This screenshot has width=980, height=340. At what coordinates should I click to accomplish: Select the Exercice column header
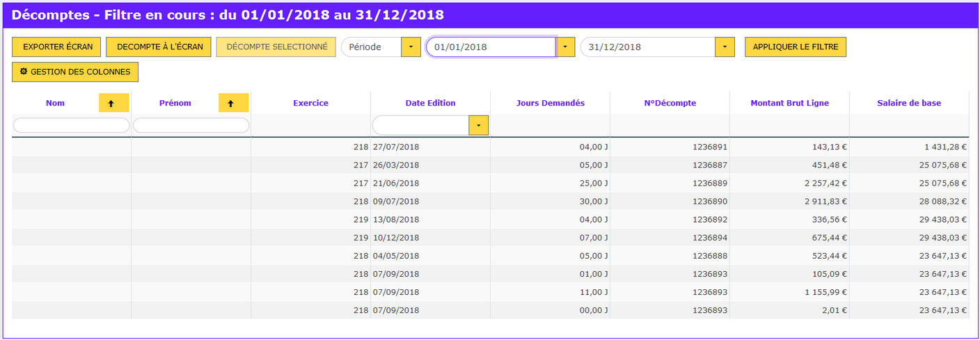(x=310, y=103)
